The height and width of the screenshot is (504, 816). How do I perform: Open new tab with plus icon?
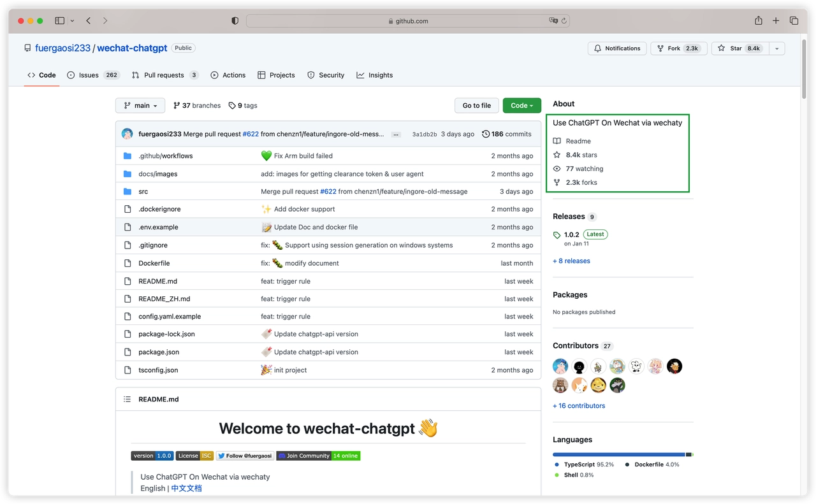776,21
